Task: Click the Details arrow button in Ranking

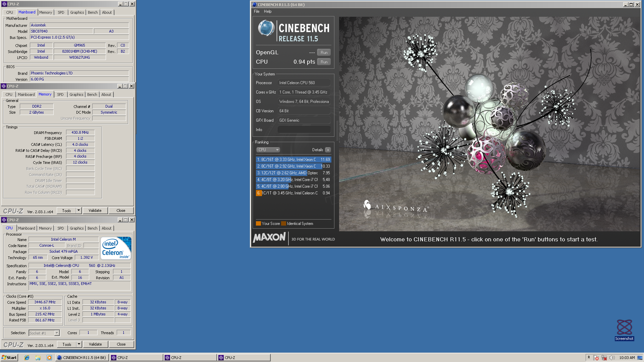Action: click(328, 150)
